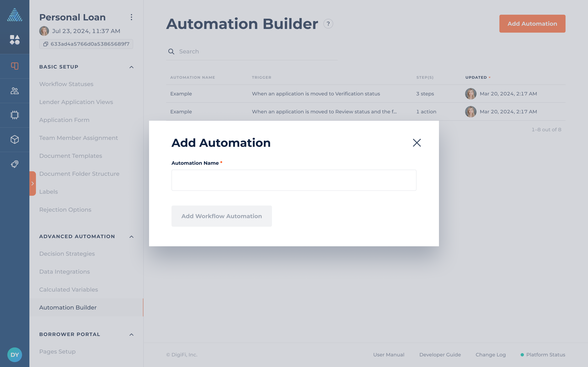Collapse the Borrower Portal section

(131, 334)
